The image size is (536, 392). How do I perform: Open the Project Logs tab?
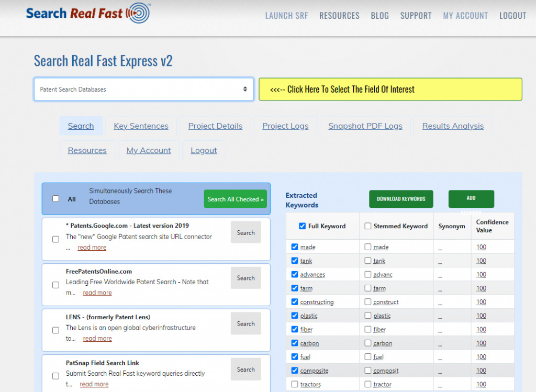(x=285, y=126)
